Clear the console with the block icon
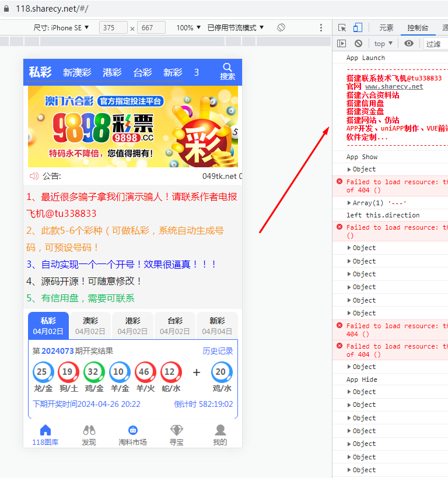 pyautogui.click(x=358, y=44)
